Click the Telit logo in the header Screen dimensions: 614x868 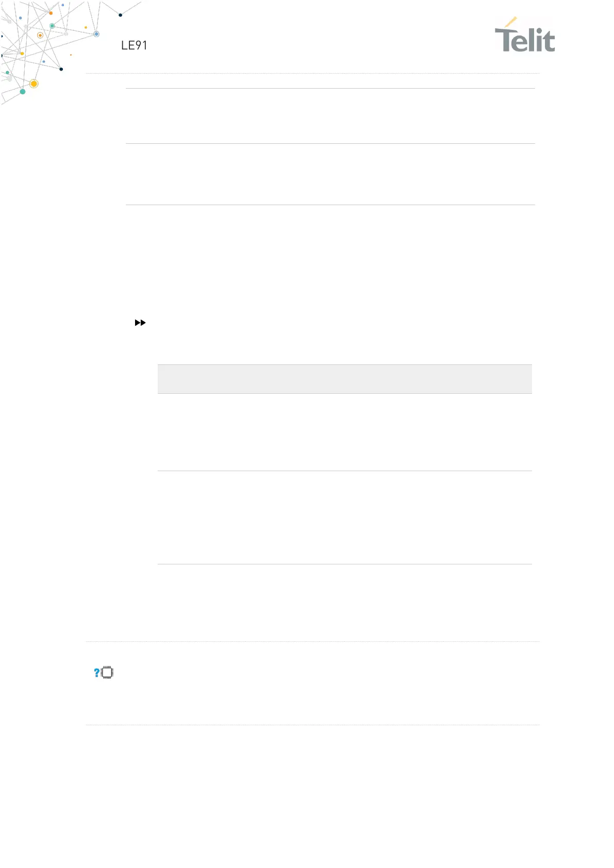point(525,35)
